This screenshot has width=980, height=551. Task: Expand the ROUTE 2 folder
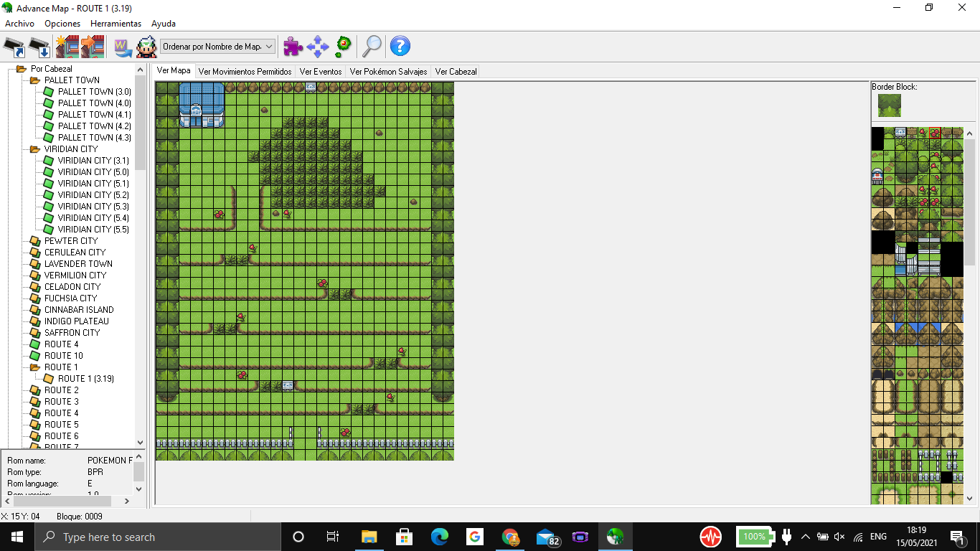(34, 390)
